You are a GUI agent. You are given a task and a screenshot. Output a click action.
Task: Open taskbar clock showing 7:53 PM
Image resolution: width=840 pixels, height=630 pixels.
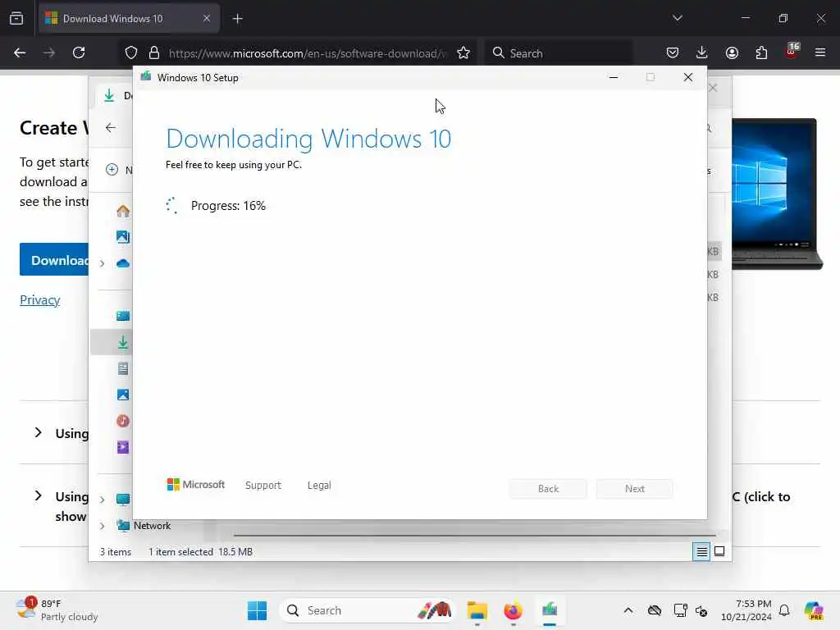(x=746, y=610)
